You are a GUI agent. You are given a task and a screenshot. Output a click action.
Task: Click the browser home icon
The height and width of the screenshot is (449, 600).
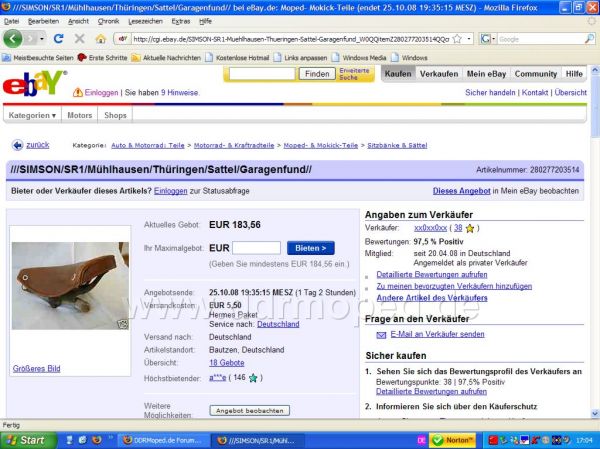coord(101,39)
